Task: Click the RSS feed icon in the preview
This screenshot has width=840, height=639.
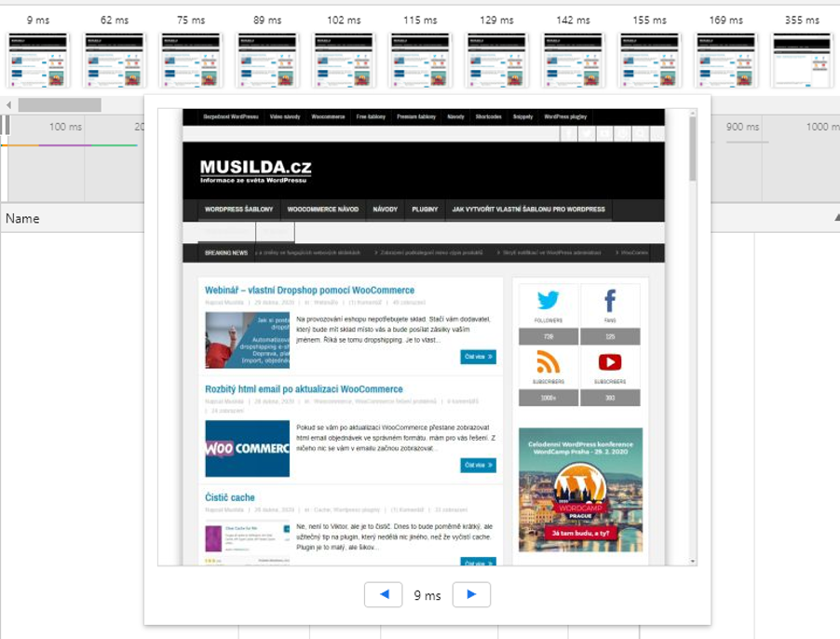Action: pyautogui.click(x=548, y=361)
